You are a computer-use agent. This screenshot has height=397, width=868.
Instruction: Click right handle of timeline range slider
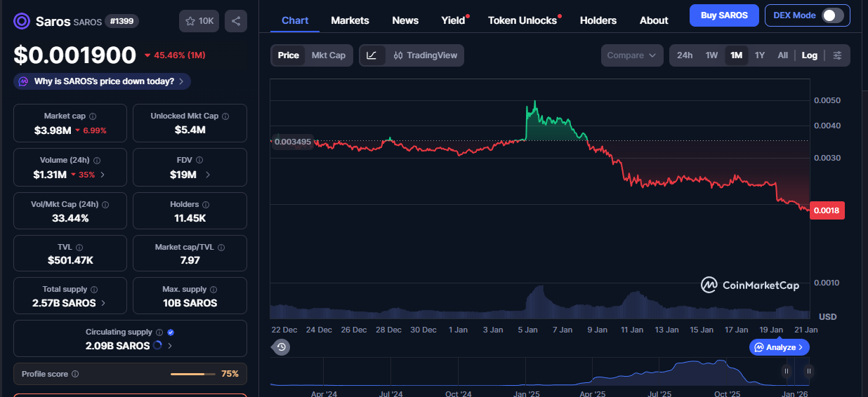809,371
